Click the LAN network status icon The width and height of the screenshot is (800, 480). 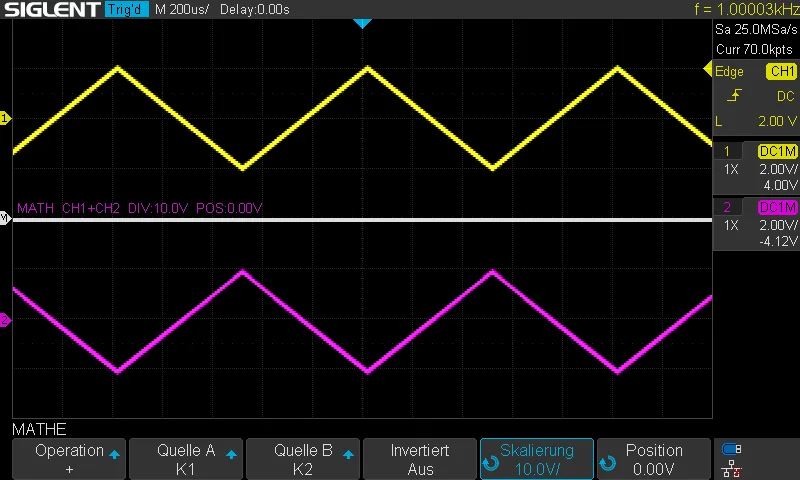click(x=732, y=468)
